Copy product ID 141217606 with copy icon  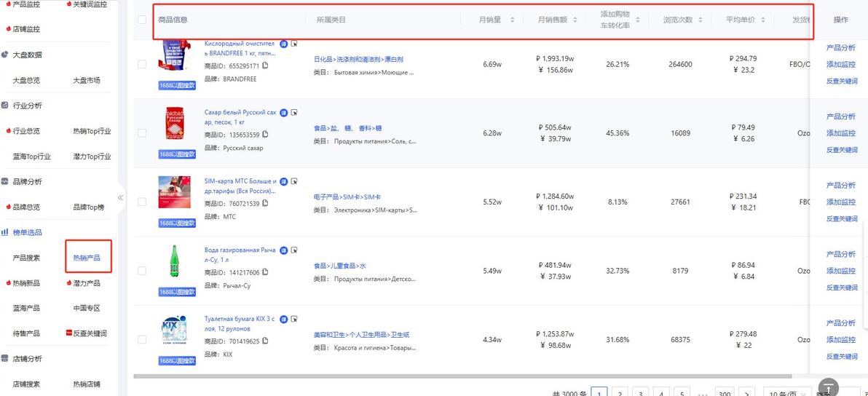tap(265, 272)
